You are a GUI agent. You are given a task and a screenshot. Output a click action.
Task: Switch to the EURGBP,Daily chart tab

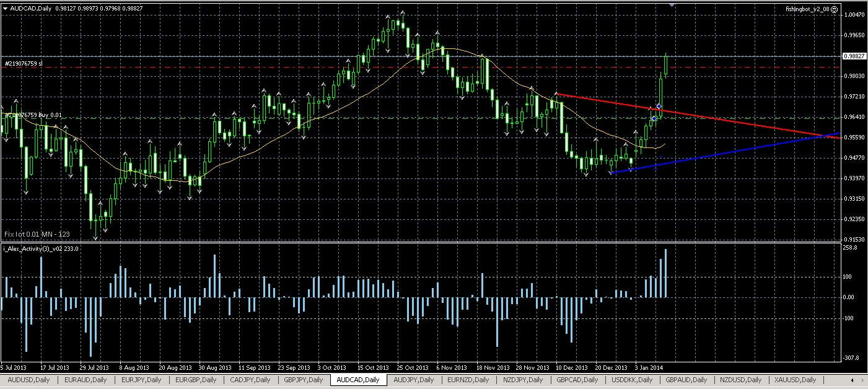click(x=195, y=380)
